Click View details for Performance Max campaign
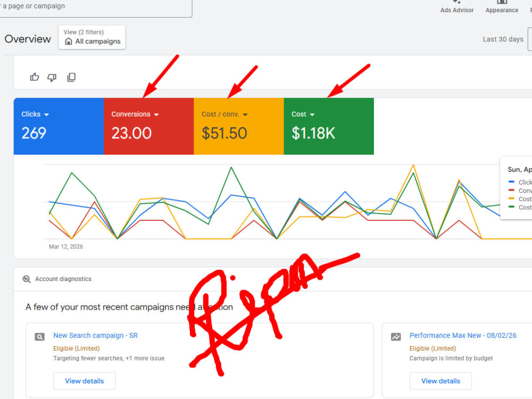Image resolution: width=532 pixels, height=399 pixels. [x=440, y=381]
